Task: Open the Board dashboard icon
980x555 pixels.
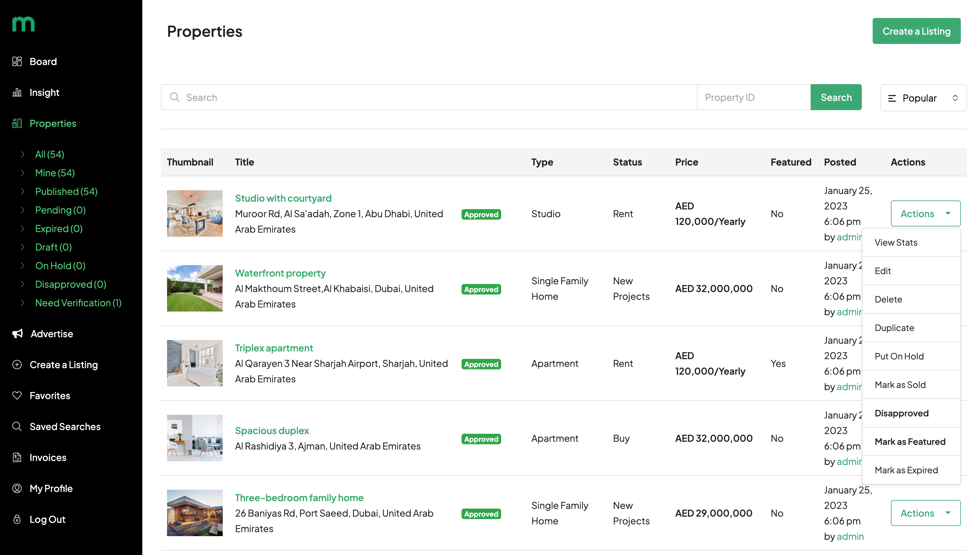Action: point(17,61)
